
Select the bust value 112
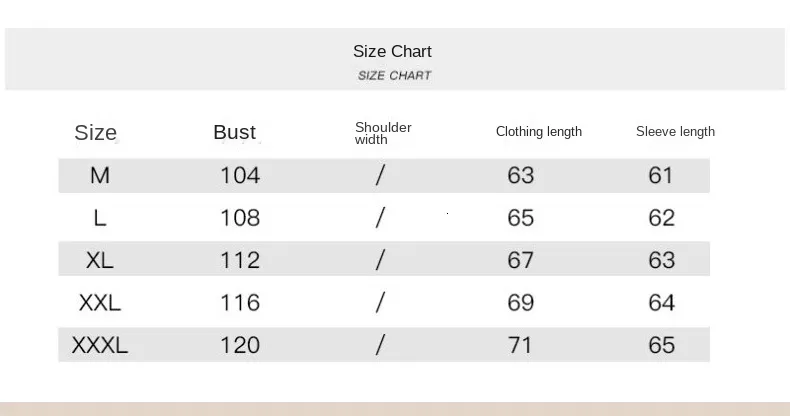(240, 260)
